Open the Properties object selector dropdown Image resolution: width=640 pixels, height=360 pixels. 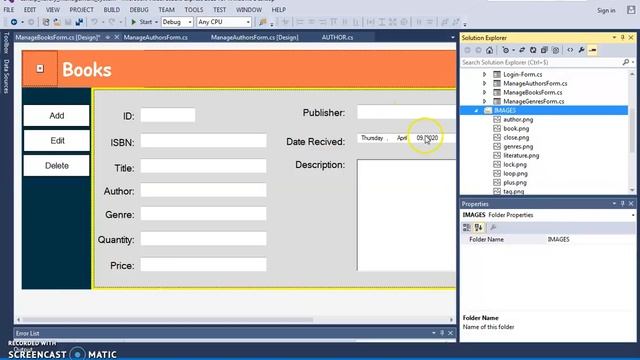pos(633,215)
